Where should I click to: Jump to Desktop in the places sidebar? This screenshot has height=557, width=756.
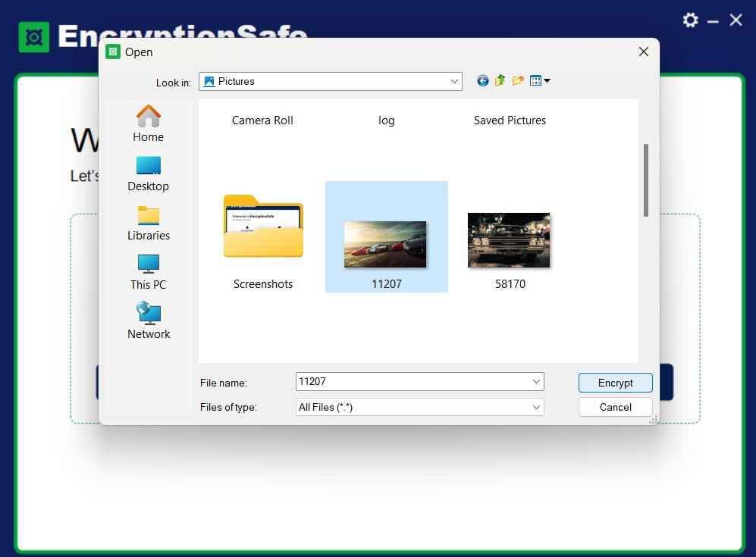click(x=149, y=174)
